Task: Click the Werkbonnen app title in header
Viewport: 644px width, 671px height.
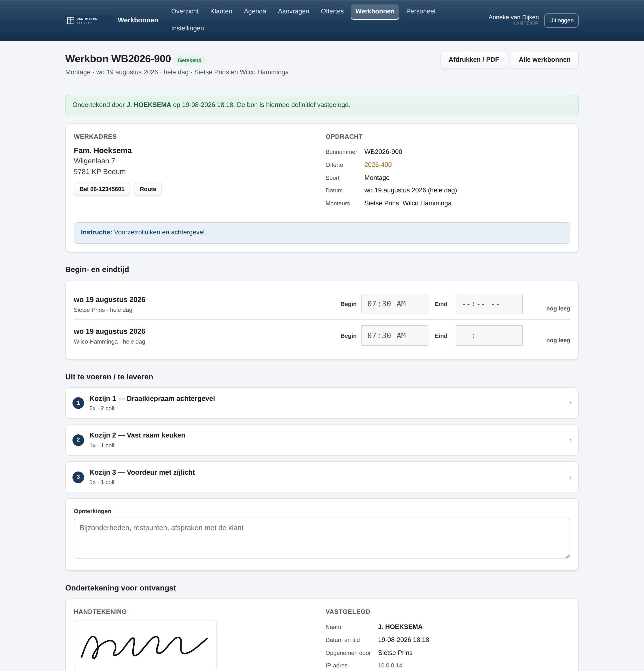Action: click(x=138, y=20)
